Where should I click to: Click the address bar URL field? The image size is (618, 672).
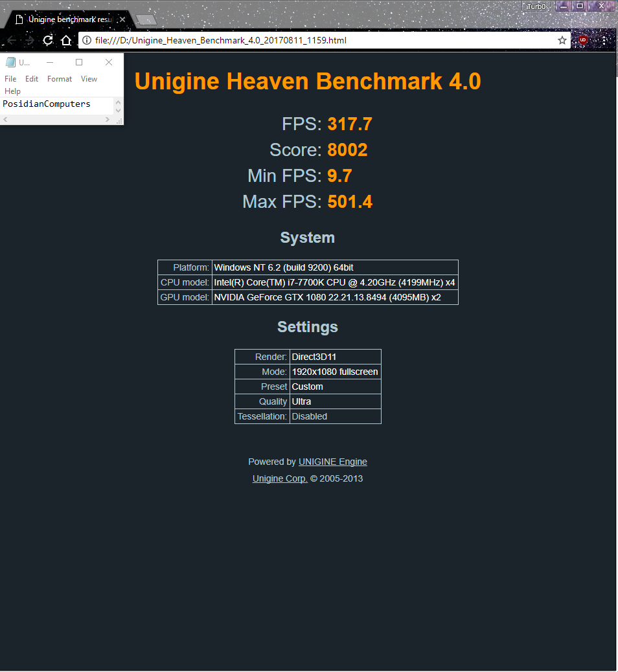pos(324,40)
